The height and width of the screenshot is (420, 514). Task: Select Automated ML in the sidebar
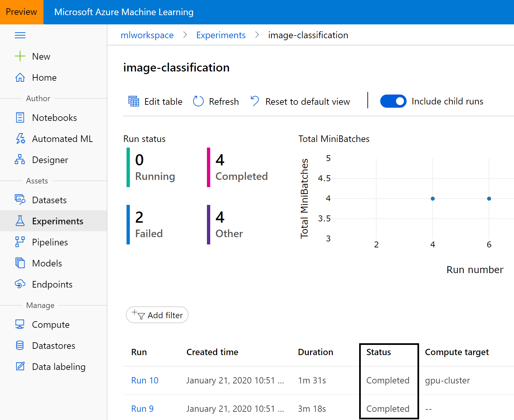(x=62, y=139)
